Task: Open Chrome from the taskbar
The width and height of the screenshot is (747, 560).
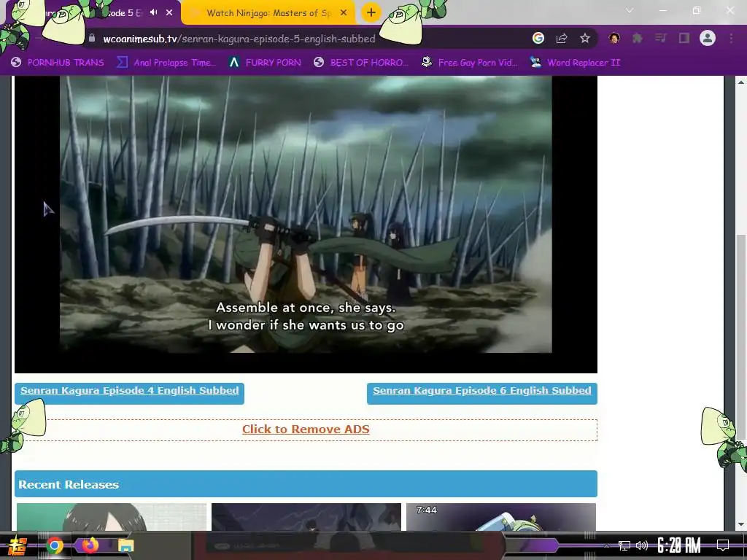Action: [54, 545]
